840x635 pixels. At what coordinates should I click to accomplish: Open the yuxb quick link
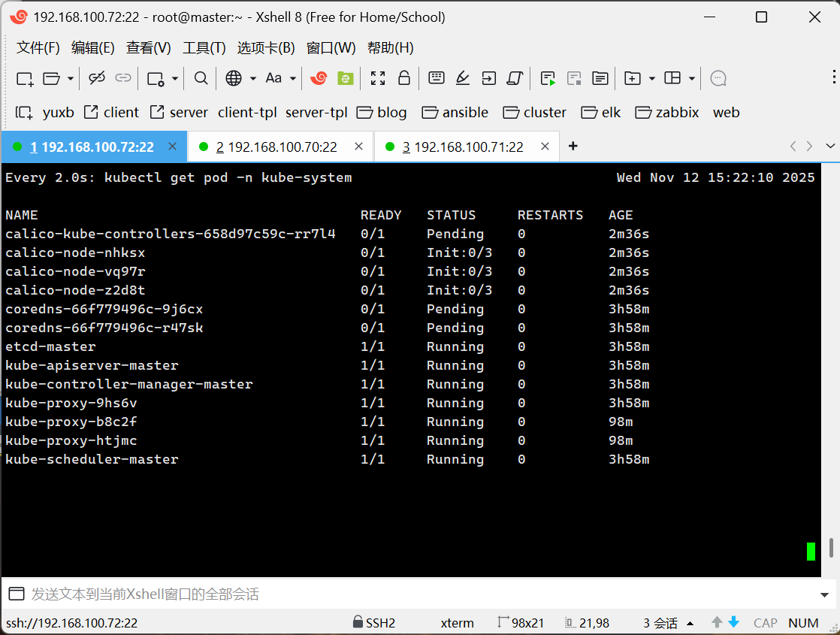59,113
